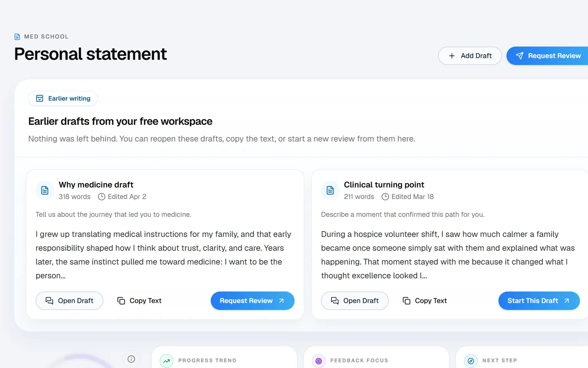Select the Earlier writing chip
588x368 pixels.
click(63, 99)
